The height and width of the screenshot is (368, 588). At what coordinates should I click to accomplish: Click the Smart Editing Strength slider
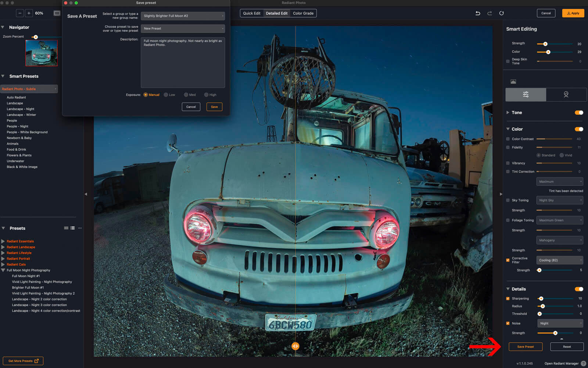click(x=545, y=44)
